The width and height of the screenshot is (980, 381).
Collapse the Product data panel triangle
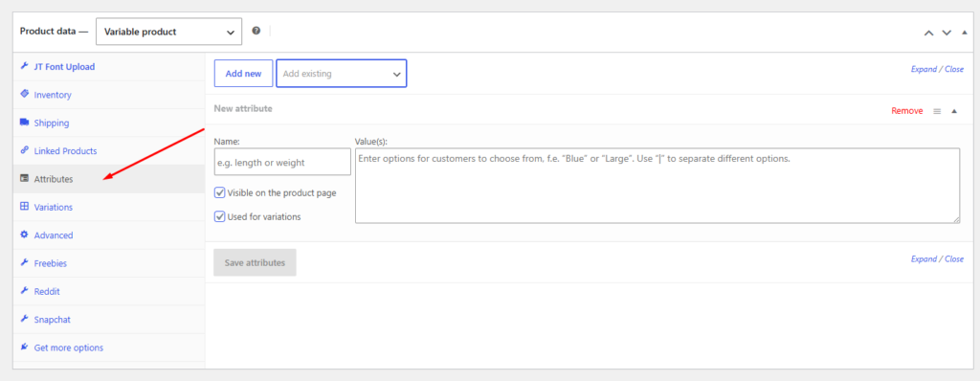point(964,32)
